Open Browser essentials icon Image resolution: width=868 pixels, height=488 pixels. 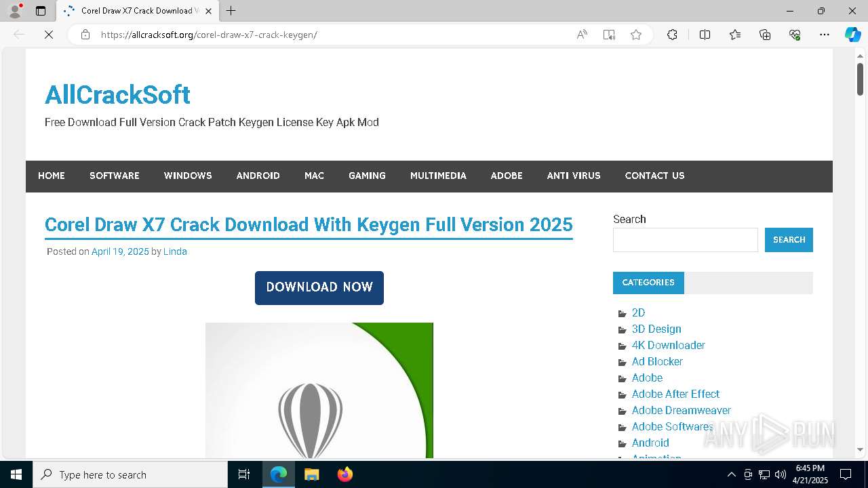pos(795,35)
